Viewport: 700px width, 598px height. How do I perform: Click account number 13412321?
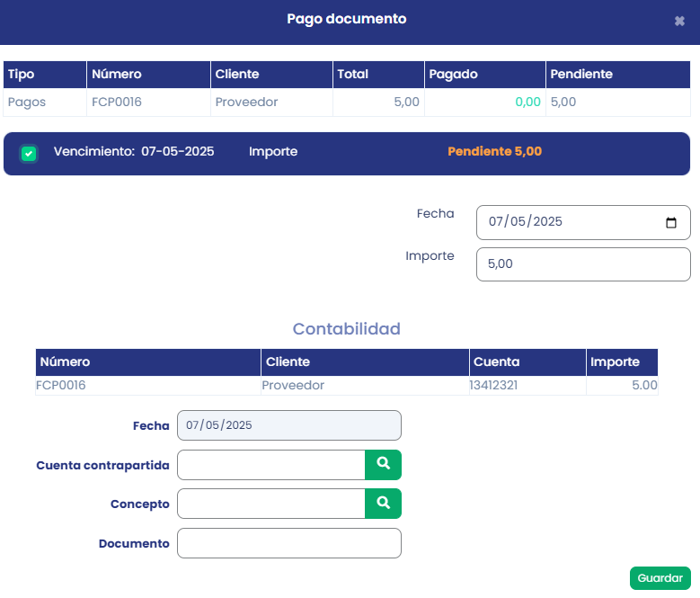pyautogui.click(x=493, y=385)
